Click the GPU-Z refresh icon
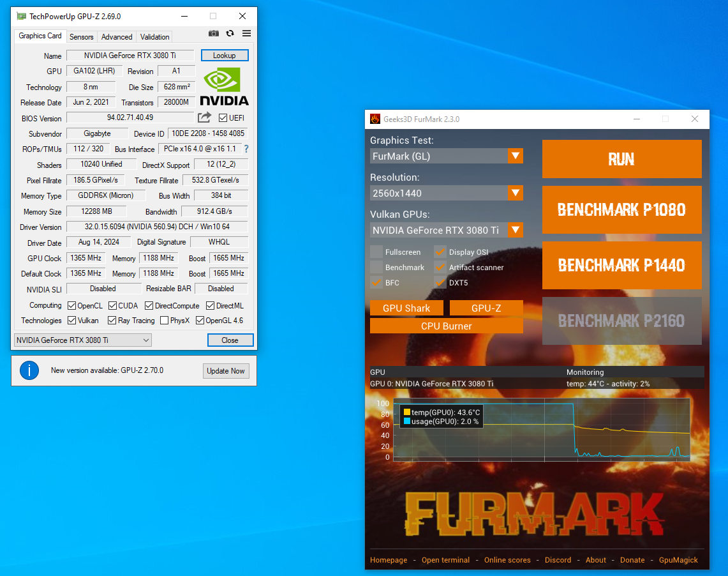Image resolution: width=728 pixels, height=576 pixels. click(x=230, y=33)
